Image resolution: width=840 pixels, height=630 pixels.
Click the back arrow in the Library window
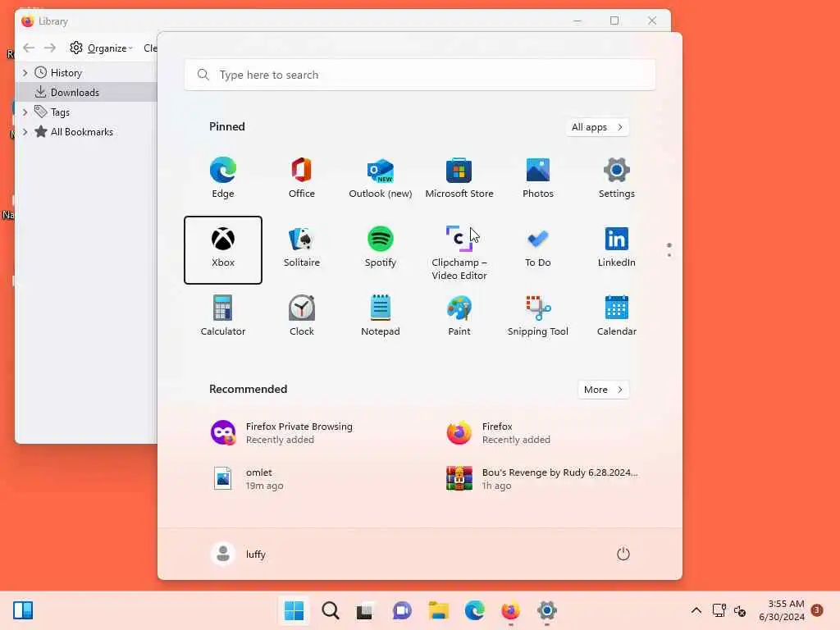29,48
